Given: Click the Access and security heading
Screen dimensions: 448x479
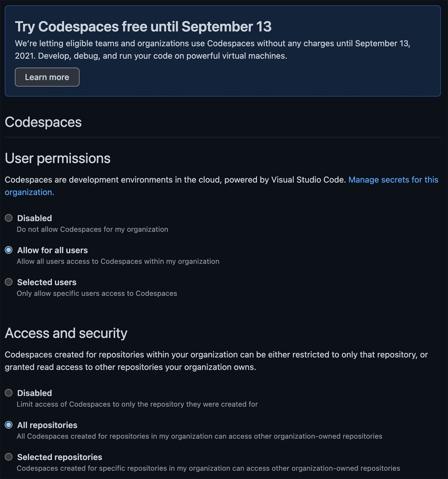Looking at the screenshot, I should click(x=66, y=333).
